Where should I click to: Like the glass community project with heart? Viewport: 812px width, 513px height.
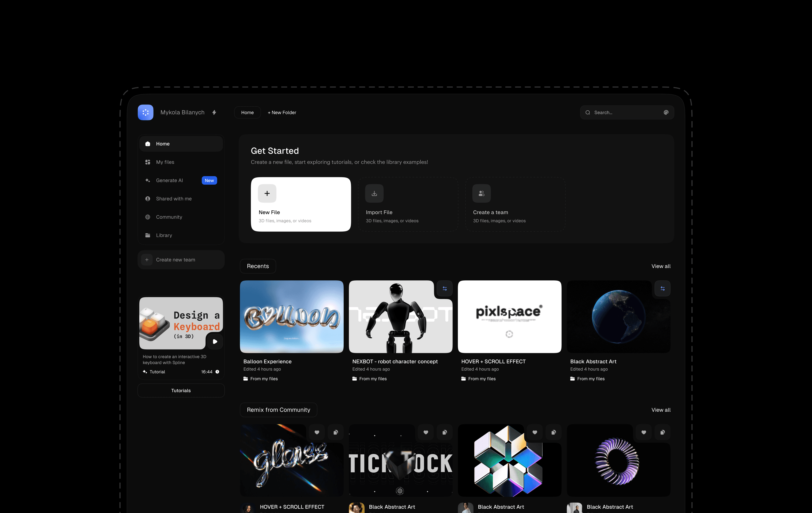tap(317, 432)
